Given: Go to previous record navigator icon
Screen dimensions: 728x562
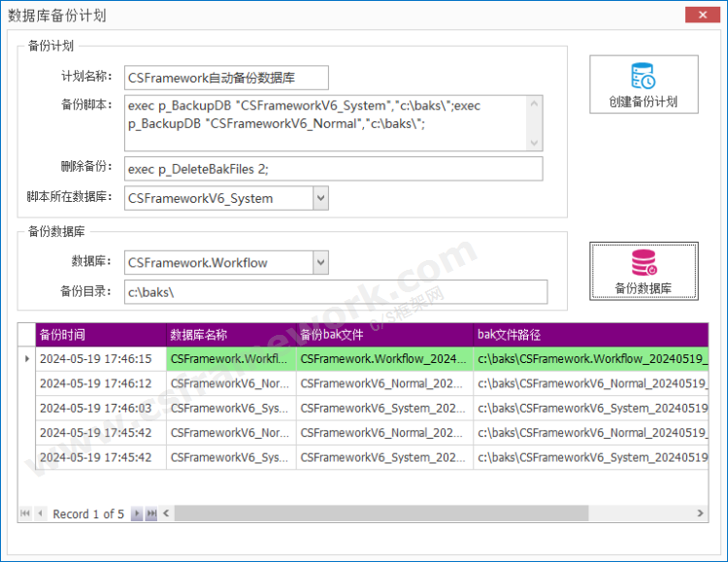Looking at the screenshot, I should [x=40, y=513].
